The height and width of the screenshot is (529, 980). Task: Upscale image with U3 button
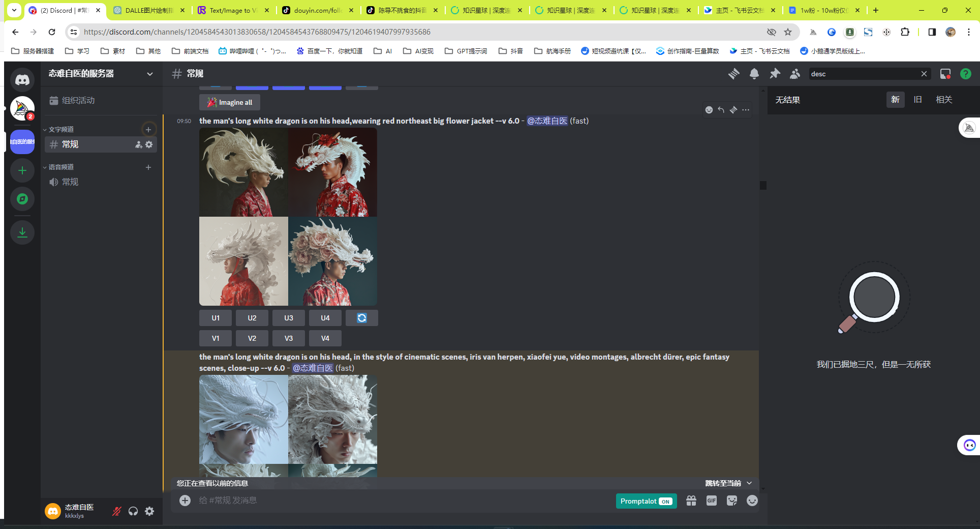(289, 318)
